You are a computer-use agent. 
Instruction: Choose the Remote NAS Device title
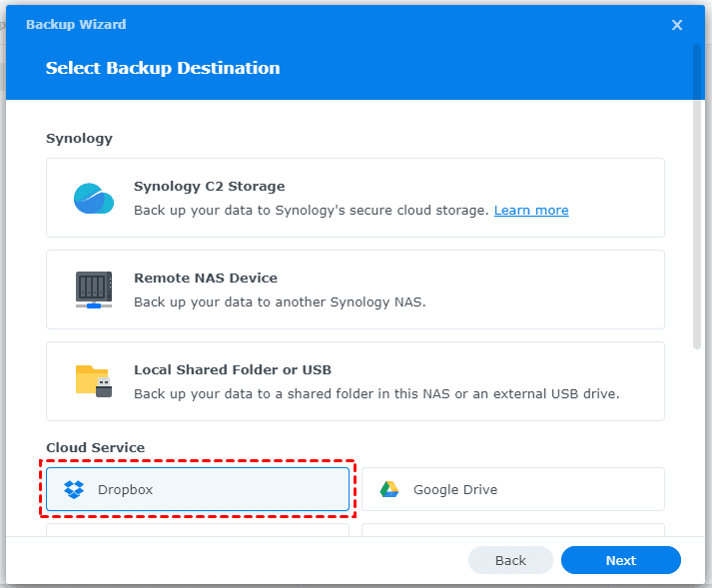[x=205, y=278]
